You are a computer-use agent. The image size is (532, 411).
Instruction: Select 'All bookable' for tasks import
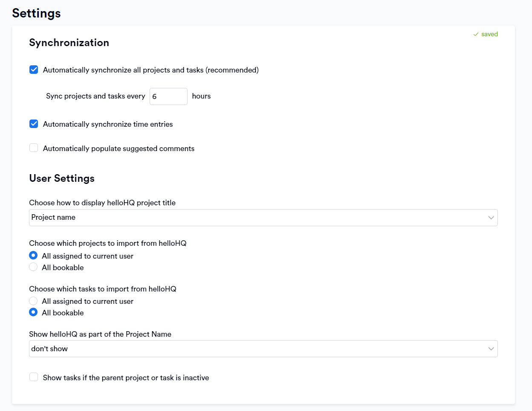pos(33,312)
